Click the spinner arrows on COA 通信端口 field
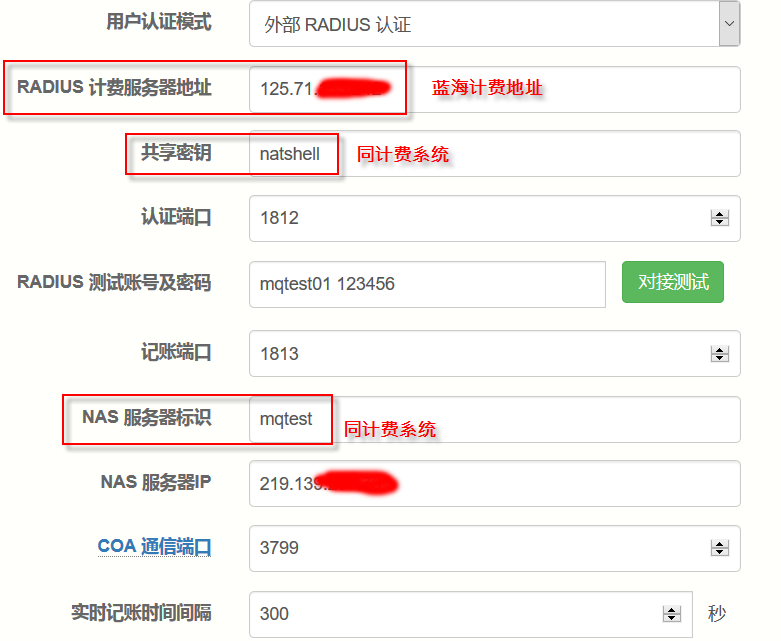Viewport: 781px width, 641px height. click(x=718, y=548)
